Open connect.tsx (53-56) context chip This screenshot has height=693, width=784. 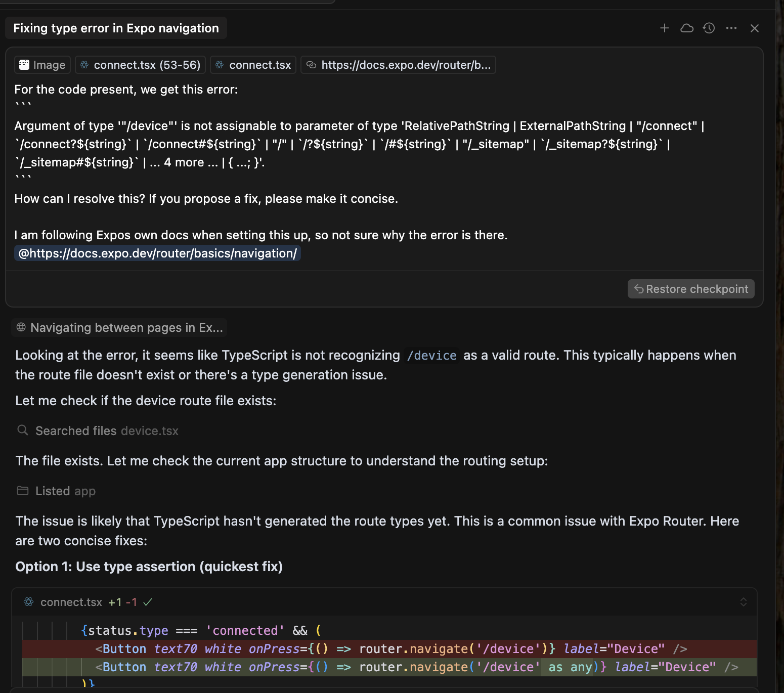click(x=140, y=65)
